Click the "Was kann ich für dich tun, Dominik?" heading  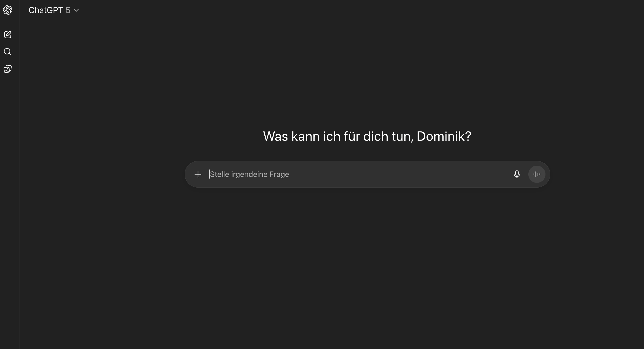[x=367, y=136]
